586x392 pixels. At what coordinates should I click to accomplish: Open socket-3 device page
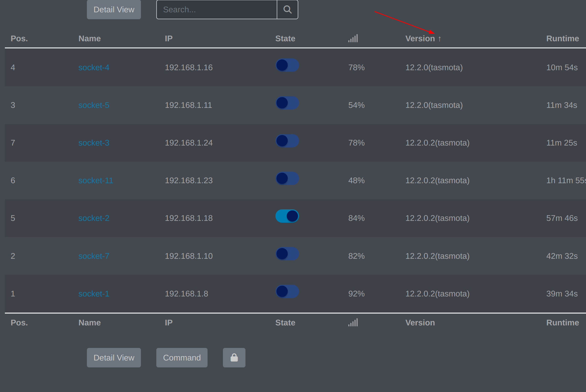tap(94, 143)
